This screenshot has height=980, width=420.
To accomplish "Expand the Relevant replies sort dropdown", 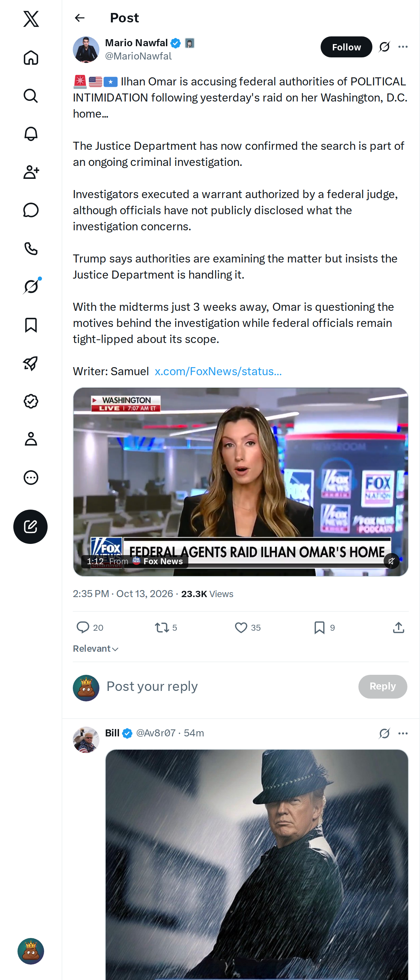I will pyautogui.click(x=96, y=649).
